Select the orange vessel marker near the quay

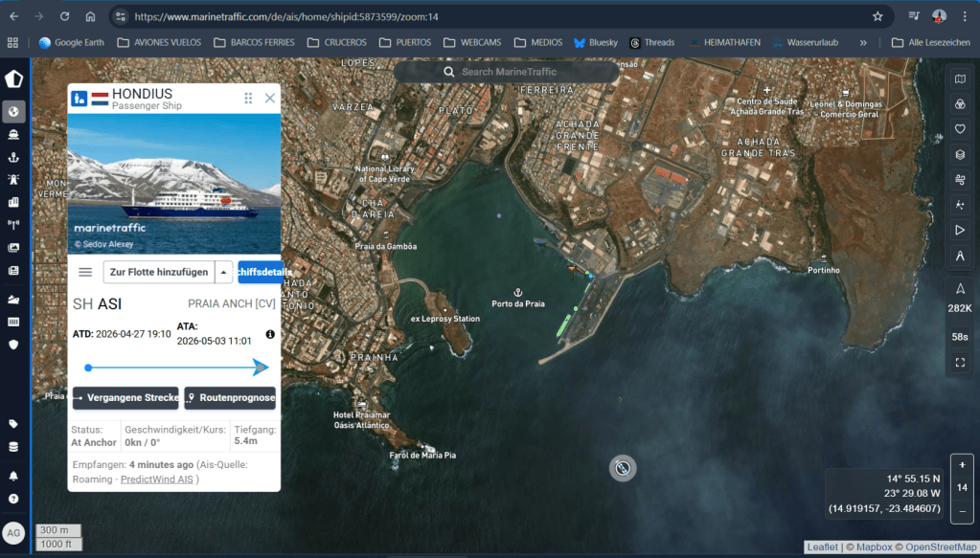[572, 270]
